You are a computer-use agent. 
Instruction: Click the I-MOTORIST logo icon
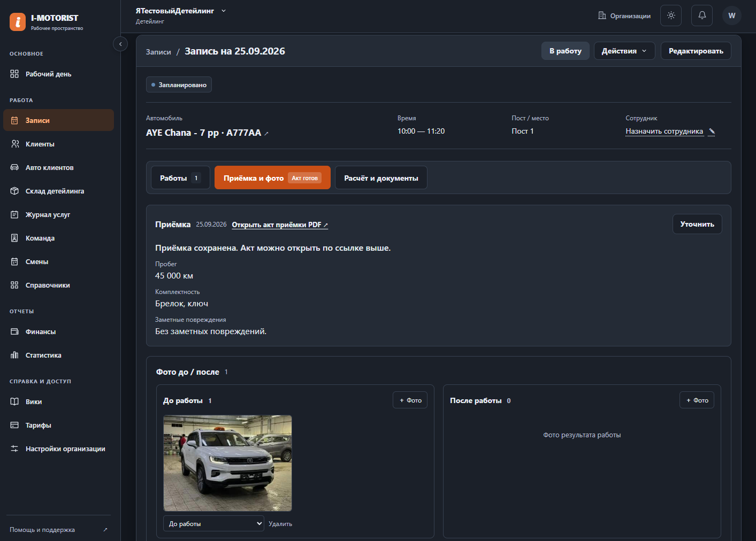[18, 22]
